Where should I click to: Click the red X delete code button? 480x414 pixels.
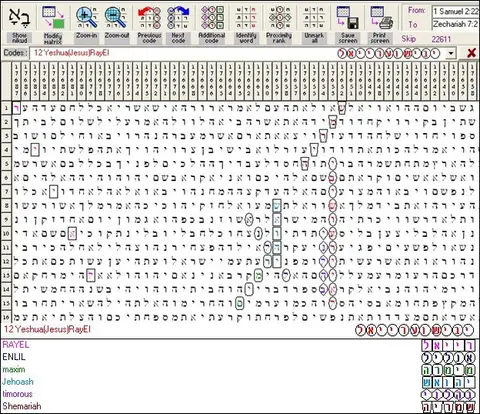click(471, 53)
